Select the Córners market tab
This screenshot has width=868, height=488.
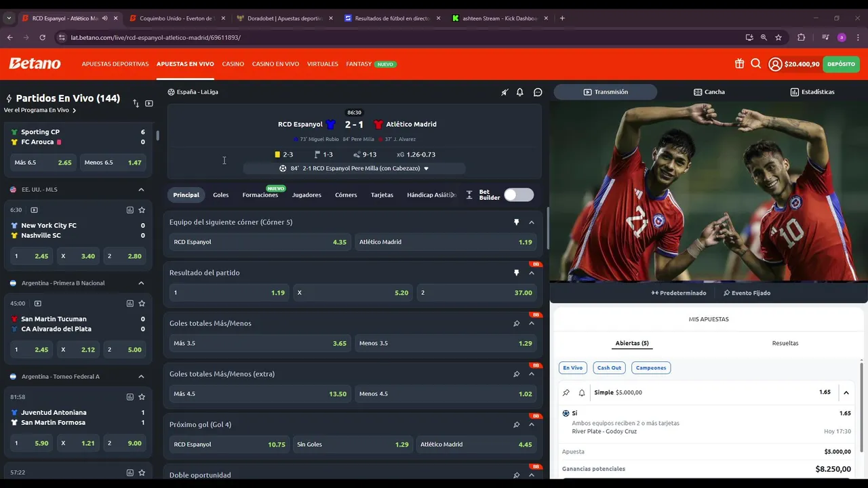346,195
